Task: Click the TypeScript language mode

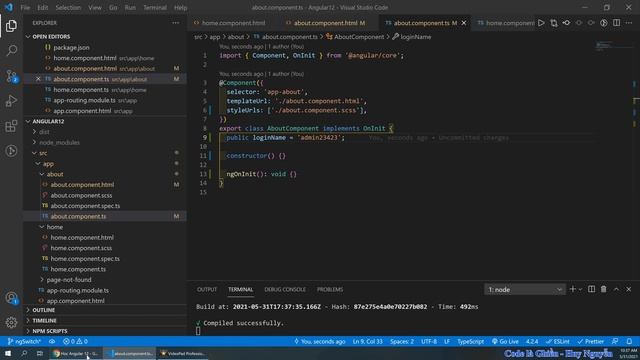Action: (470, 342)
